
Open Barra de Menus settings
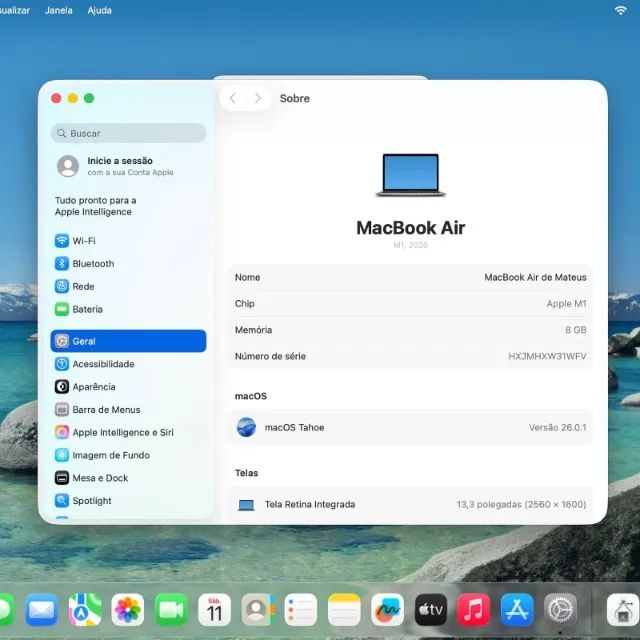click(x=128, y=409)
